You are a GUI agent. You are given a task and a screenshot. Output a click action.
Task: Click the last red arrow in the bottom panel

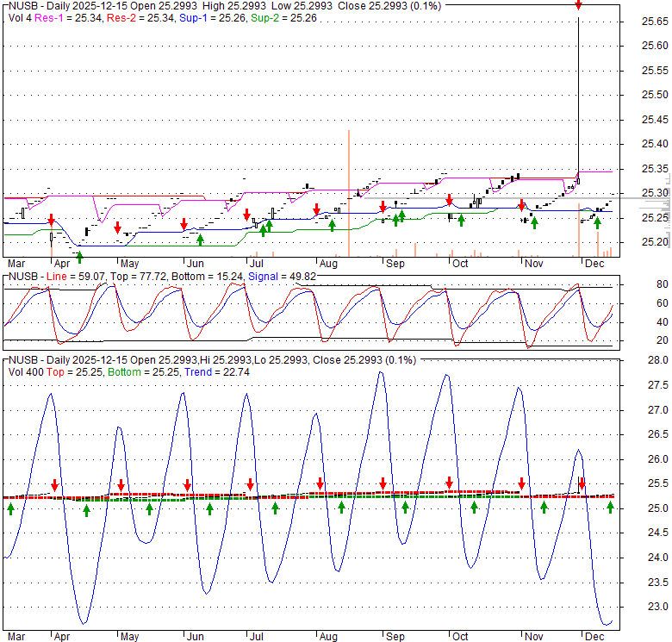pyautogui.click(x=582, y=483)
